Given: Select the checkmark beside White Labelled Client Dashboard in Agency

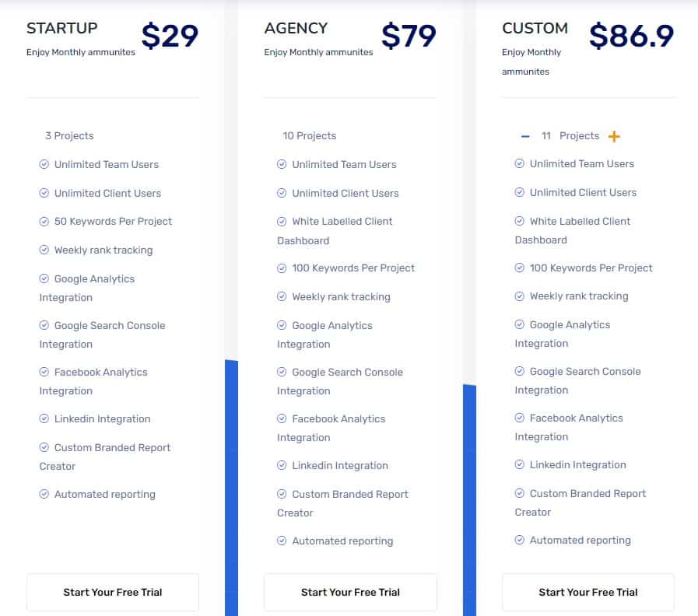Looking at the screenshot, I should pyautogui.click(x=282, y=222).
